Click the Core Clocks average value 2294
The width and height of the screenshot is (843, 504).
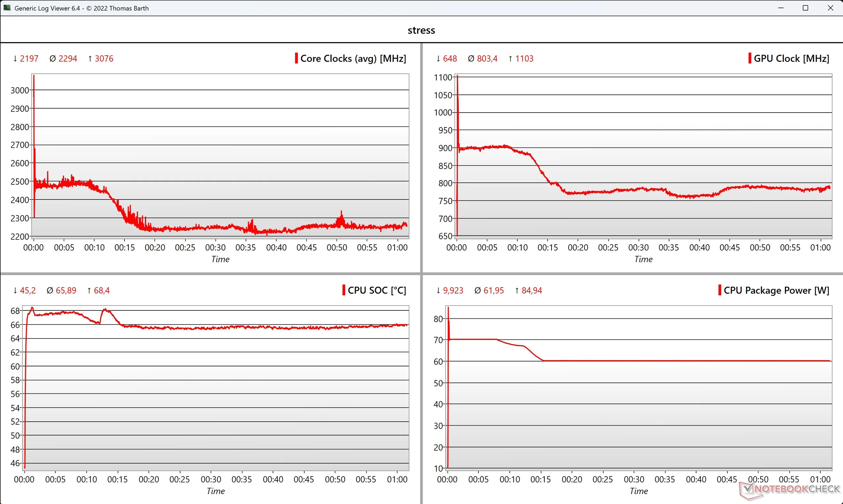[x=68, y=59]
